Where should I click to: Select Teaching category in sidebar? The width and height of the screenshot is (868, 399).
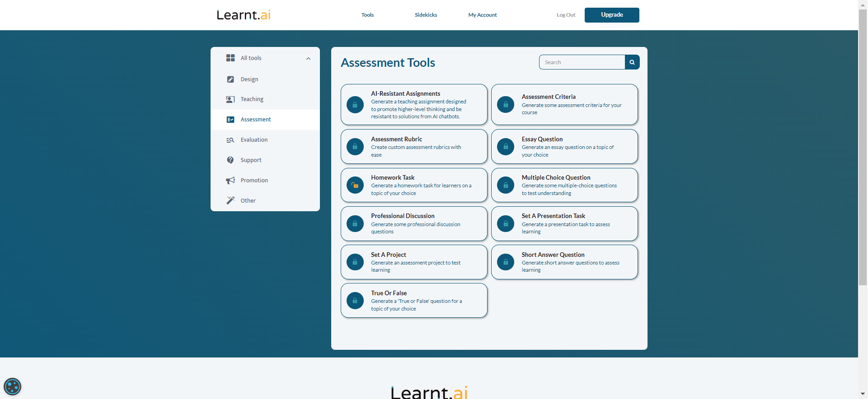[x=252, y=99]
